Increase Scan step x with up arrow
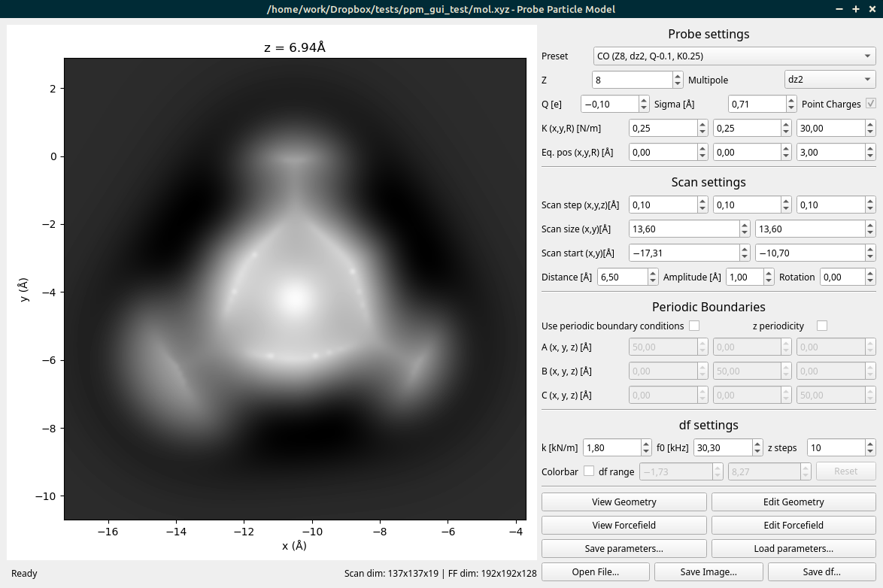This screenshot has height=588, width=883. 702,201
